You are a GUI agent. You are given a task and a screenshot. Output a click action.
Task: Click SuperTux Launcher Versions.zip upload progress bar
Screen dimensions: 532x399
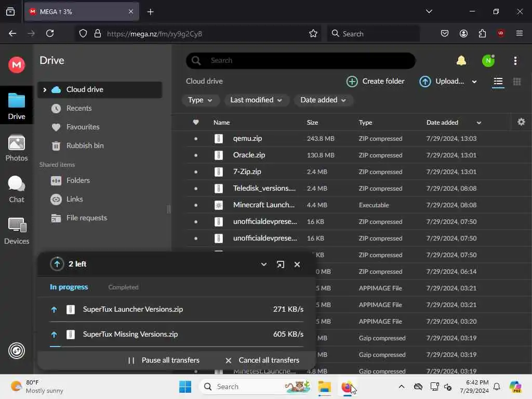click(177, 321)
